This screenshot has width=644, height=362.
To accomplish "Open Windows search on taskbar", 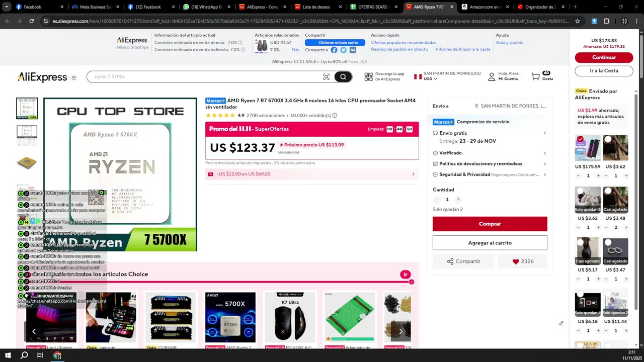I will [24, 355].
